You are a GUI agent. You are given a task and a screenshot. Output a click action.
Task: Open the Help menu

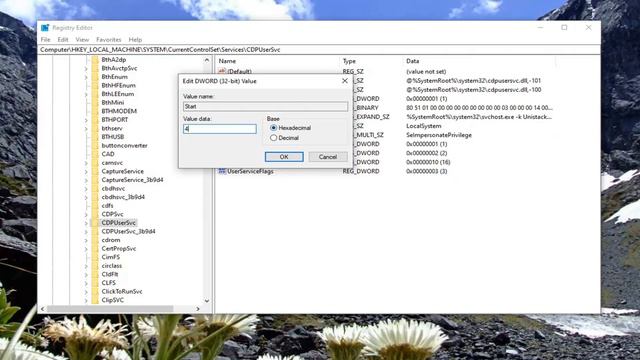(135, 40)
